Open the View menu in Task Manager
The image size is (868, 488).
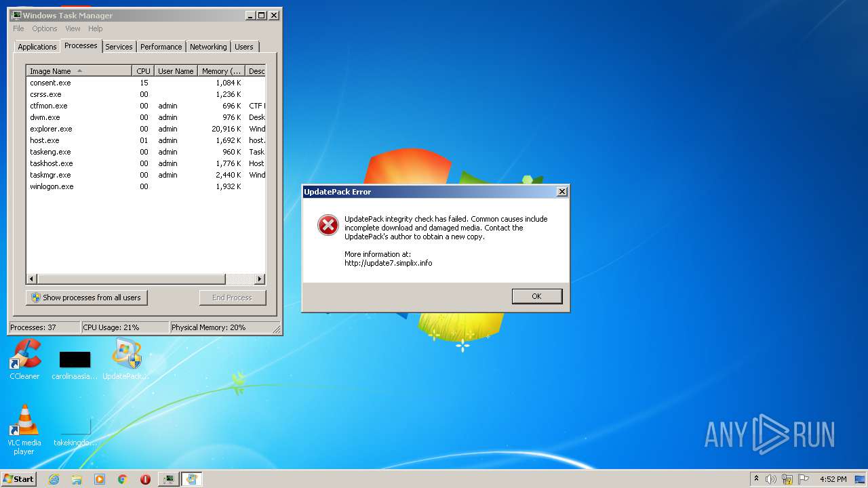pyautogui.click(x=73, y=28)
